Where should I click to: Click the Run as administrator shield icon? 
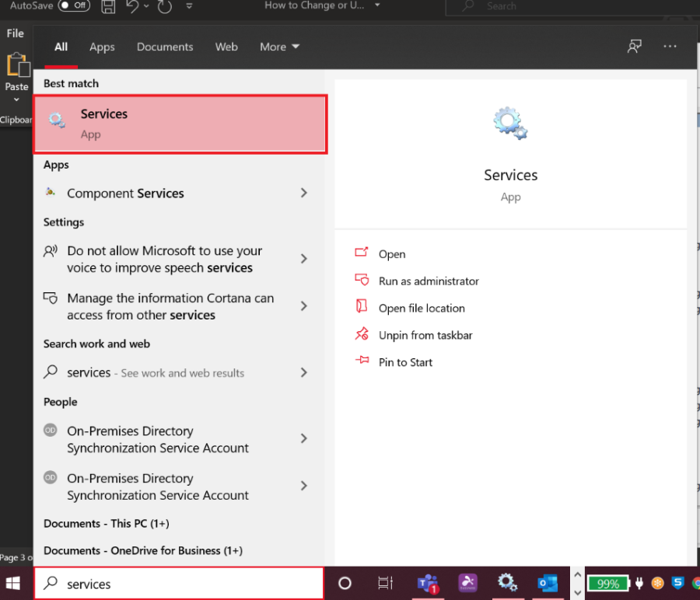[362, 280]
